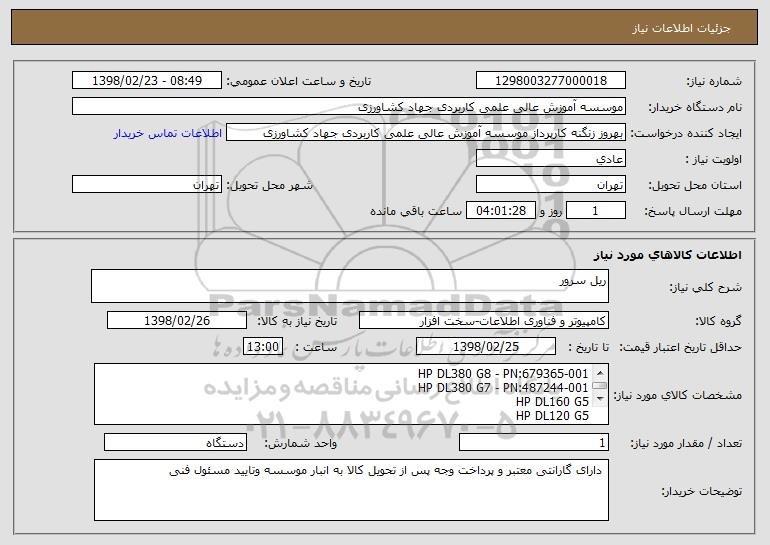Click general description box ریل سرور
Viewport: 770px width, 545px height.
click(x=350, y=286)
